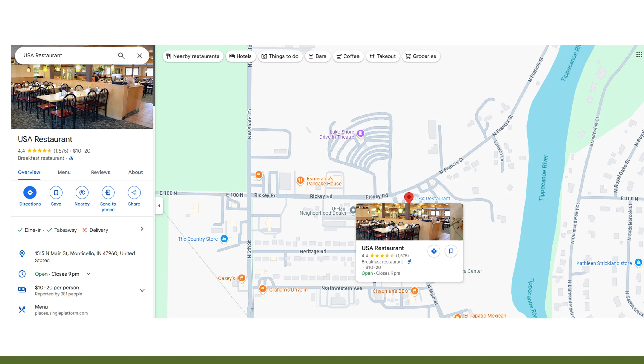Open the Dine-in and Takeaway service options arrow
Image resolution: width=644 pixels, height=364 pixels.
tap(142, 229)
